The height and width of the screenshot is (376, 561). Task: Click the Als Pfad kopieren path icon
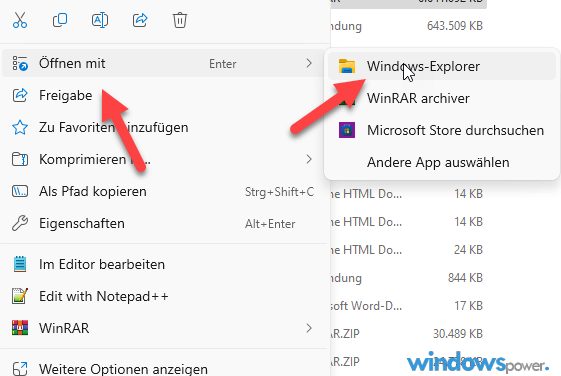point(20,191)
